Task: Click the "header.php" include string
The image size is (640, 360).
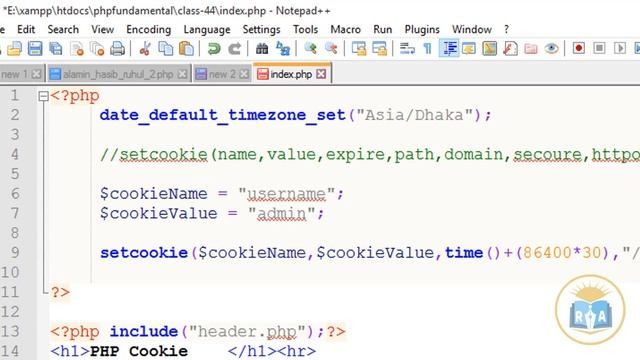Action: (x=247, y=331)
